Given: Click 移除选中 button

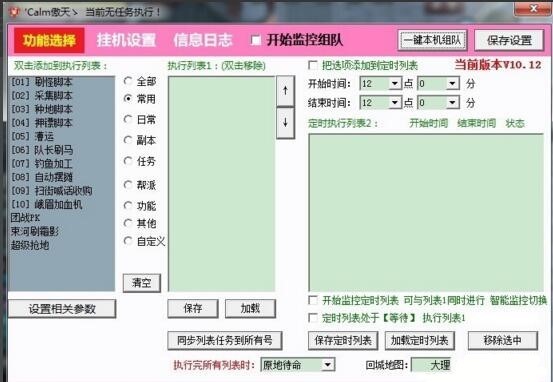Looking at the screenshot, I should [503, 340].
